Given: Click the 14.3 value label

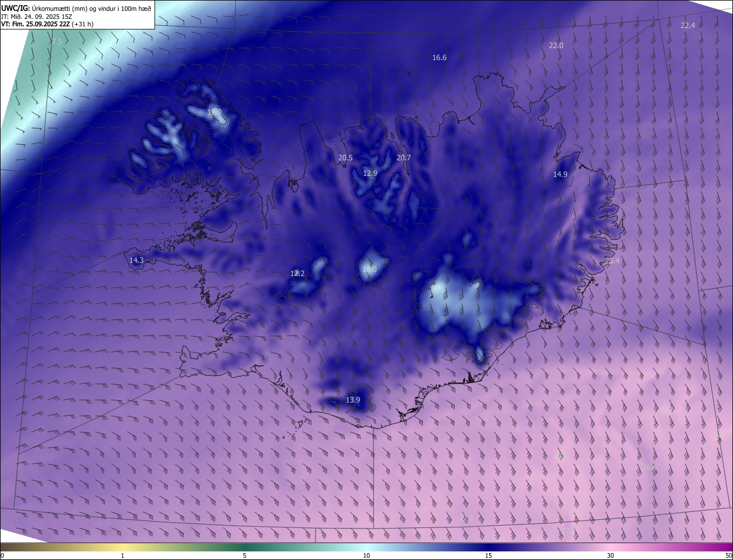Looking at the screenshot, I should (136, 260).
